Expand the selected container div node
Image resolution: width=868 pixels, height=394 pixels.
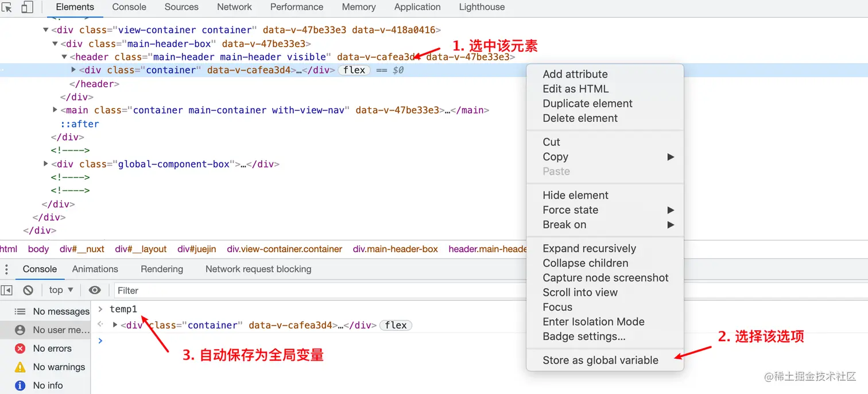tap(73, 70)
